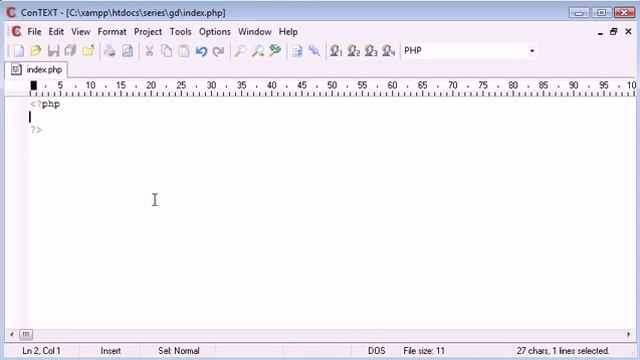
Task: Open the Tools menu
Action: 180,32
